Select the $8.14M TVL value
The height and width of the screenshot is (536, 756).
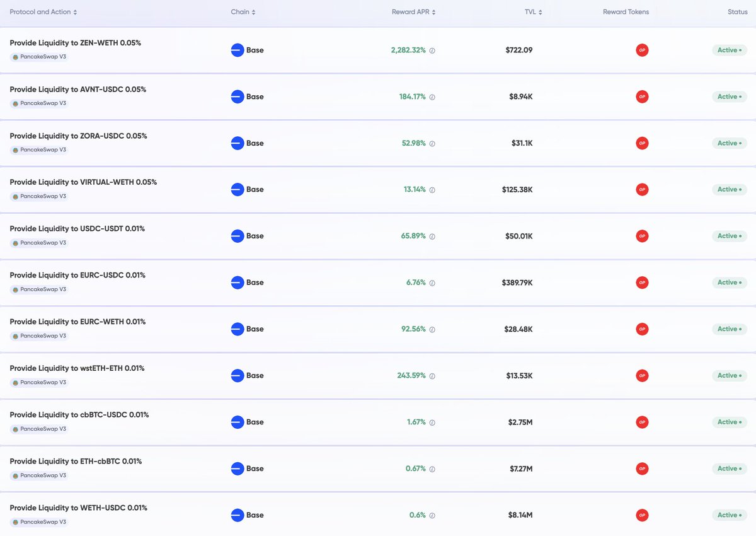520,515
